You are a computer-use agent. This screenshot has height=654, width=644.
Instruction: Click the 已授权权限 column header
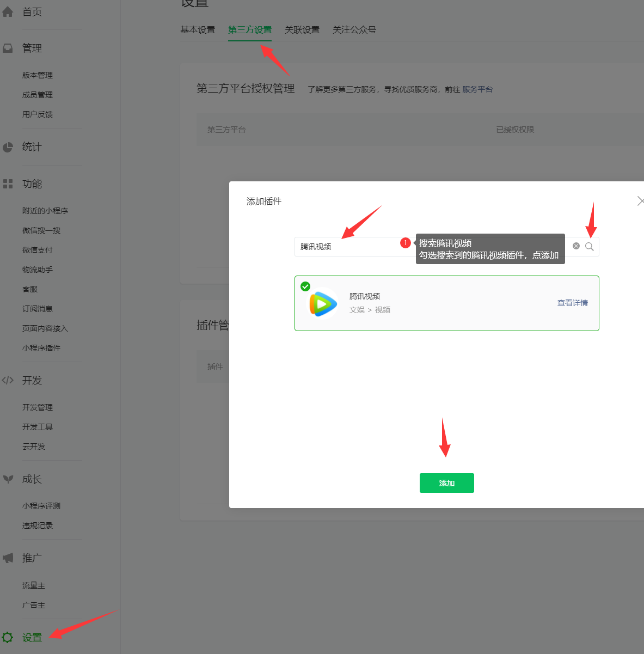click(515, 130)
